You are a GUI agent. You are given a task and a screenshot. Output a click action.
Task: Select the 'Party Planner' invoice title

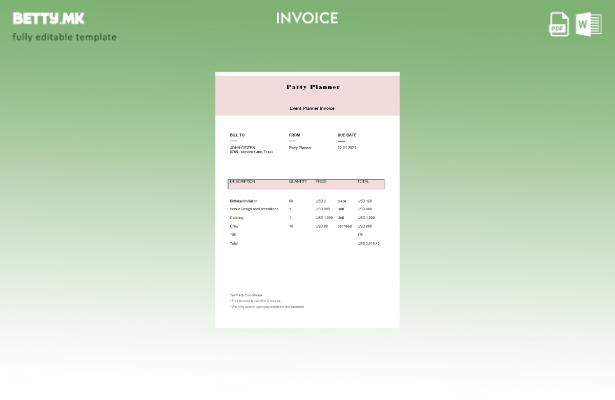pyautogui.click(x=312, y=87)
